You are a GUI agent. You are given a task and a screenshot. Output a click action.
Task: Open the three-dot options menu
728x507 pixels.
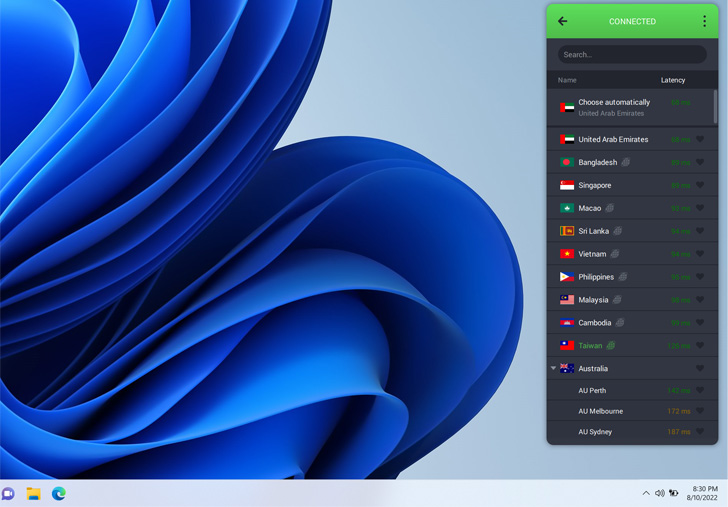click(704, 21)
